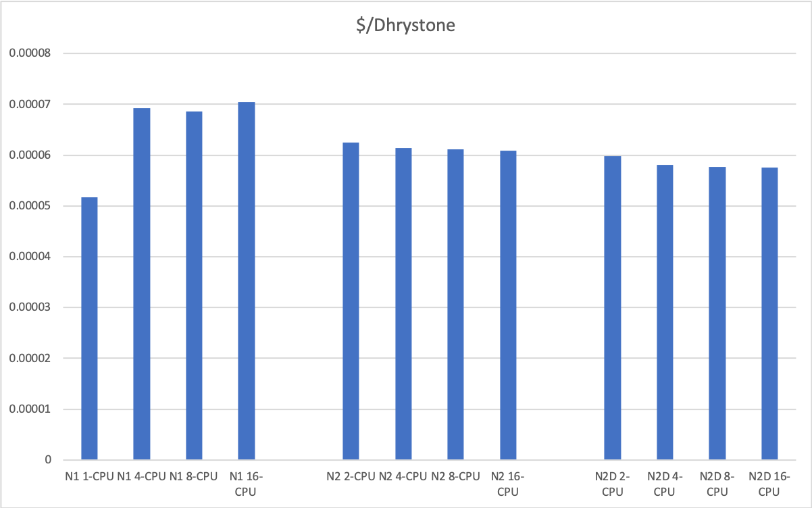
Task: Select the N1 1-CPU x-axis category label
Action: click(89, 476)
